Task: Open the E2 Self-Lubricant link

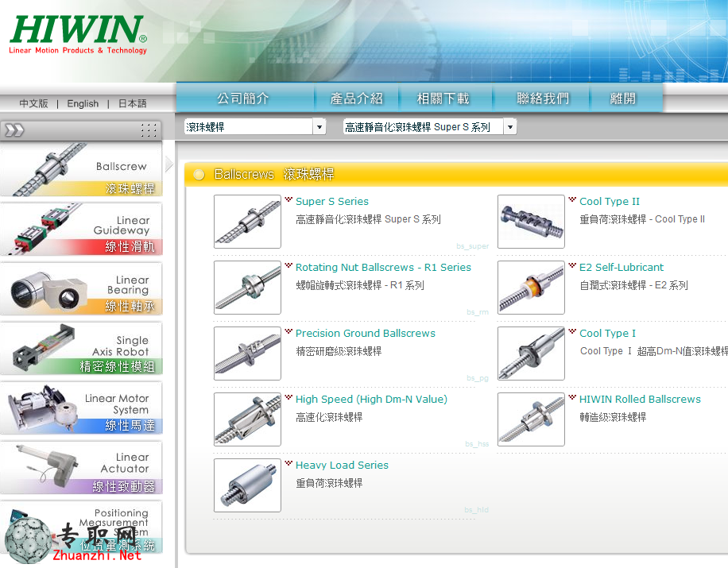Action: [x=622, y=267]
